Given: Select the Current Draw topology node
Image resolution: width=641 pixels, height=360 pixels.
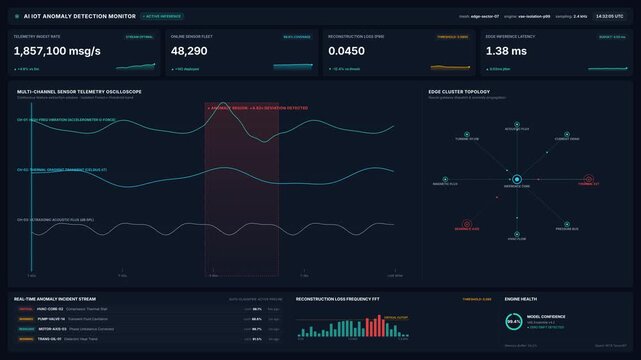Looking at the screenshot, I should click(x=567, y=134).
